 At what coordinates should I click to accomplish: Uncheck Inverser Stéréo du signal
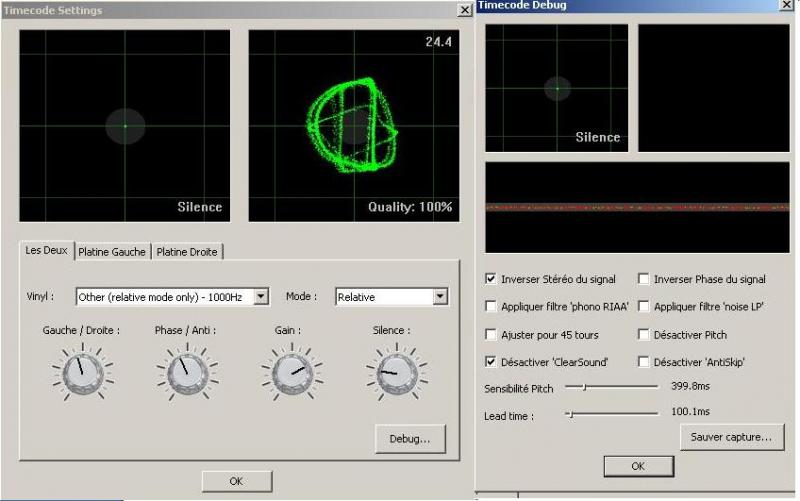491,279
